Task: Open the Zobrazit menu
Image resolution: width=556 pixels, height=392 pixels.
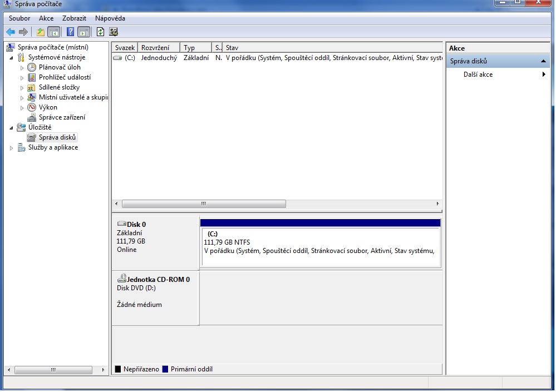Action: pos(74,18)
